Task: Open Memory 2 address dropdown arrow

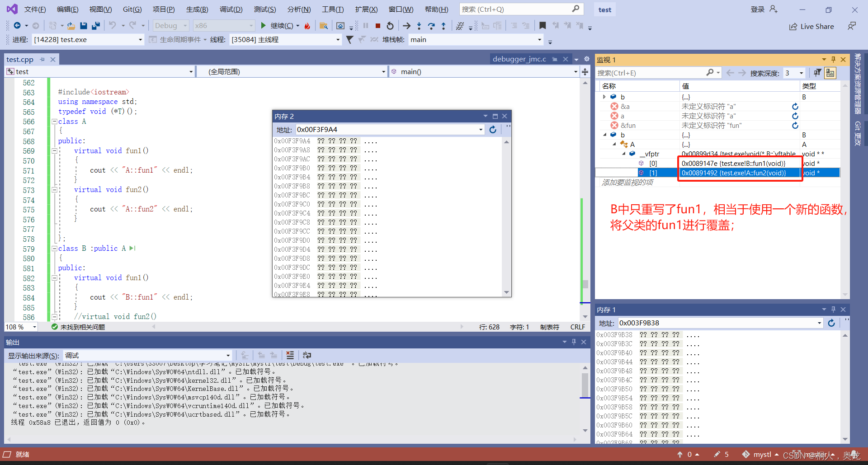Action: click(481, 130)
